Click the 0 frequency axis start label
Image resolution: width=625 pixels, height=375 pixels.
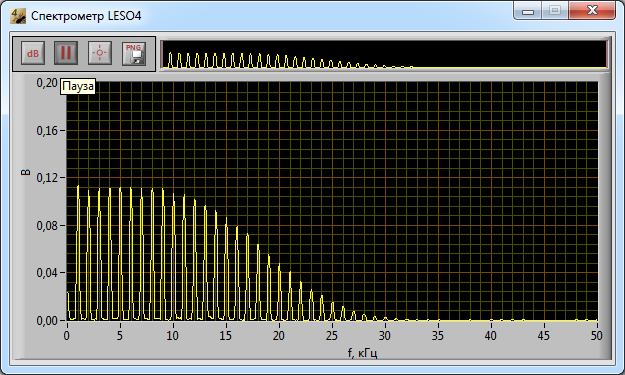click(67, 336)
